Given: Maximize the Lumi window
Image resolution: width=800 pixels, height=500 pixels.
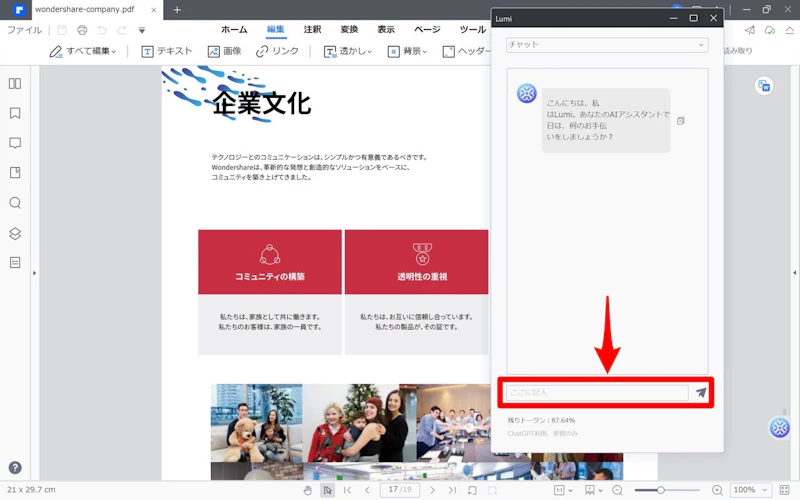Looking at the screenshot, I should click(693, 18).
